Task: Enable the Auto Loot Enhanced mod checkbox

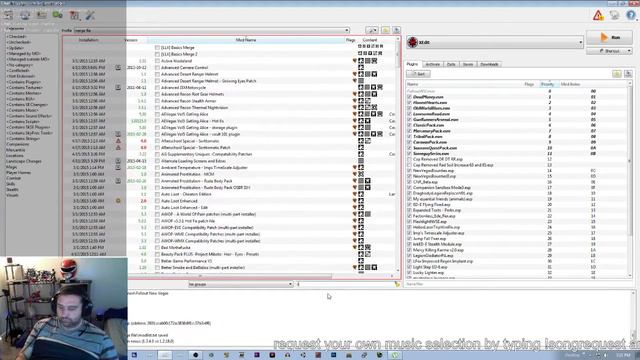Action: pyautogui.click(x=157, y=201)
